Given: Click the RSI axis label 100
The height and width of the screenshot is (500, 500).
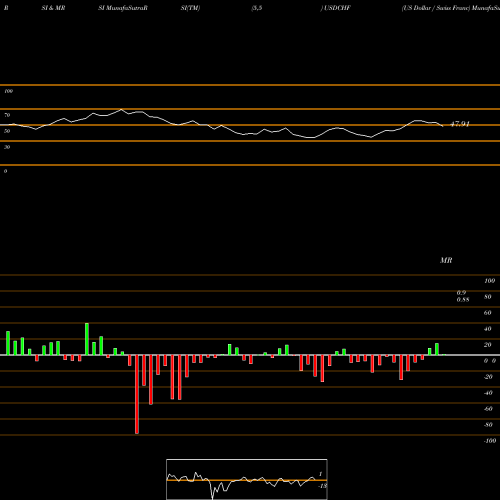Looking at the screenshot, I should tap(9, 91).
